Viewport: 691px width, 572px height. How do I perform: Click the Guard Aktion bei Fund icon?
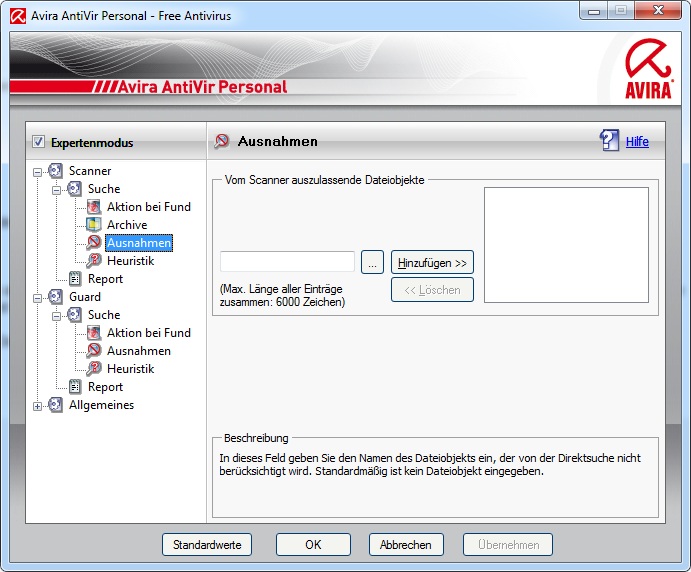pos(94,333)
